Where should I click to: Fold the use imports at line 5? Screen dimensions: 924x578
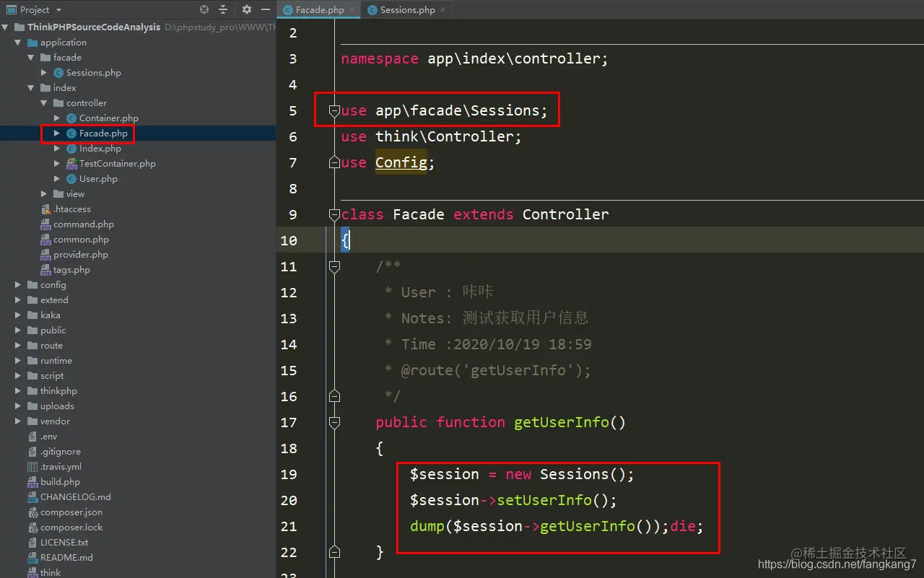[334, 110]
